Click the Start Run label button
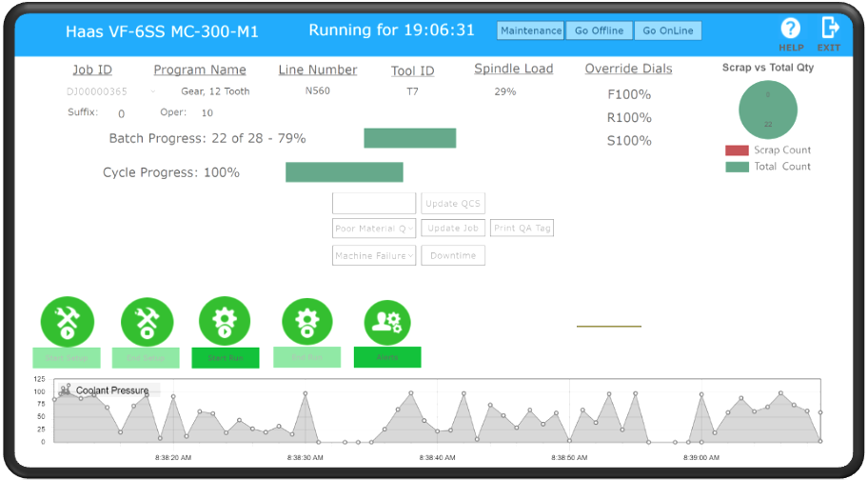This screenshot has width=868, height=480. (x=226, y=358)
